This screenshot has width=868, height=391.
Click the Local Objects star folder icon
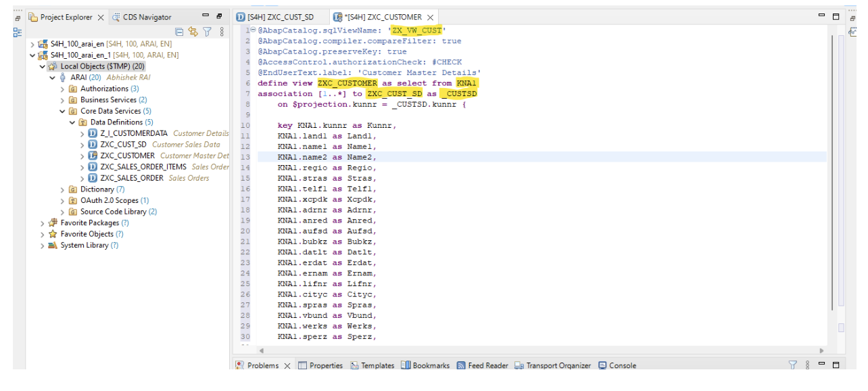tap(53, 66)
